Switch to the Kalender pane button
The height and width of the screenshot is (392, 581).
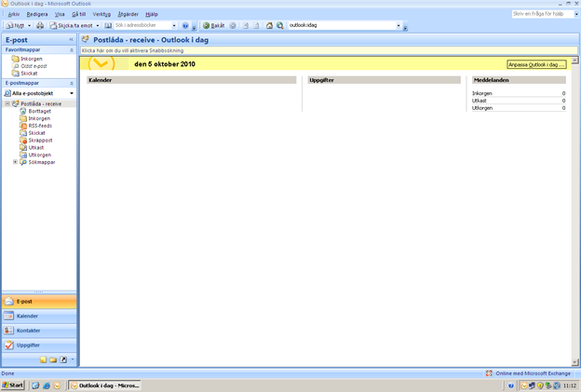tap(39, 316)
